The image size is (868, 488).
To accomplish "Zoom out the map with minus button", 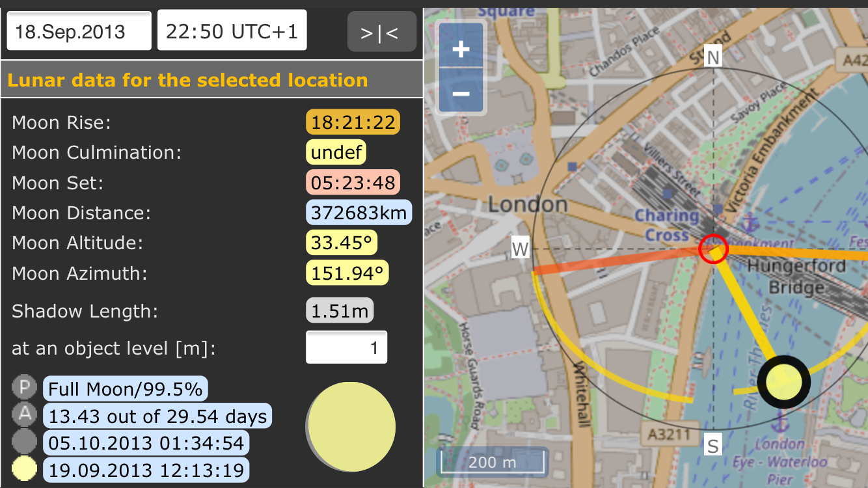I will (x=461, y=93).
